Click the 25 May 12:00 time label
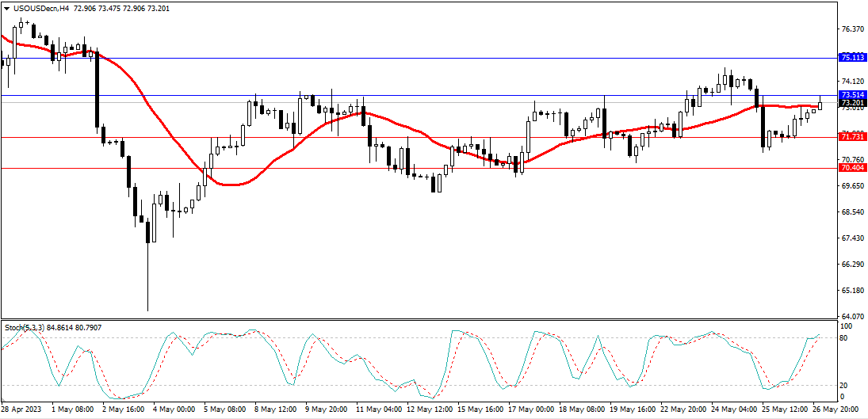Viewport: 868px width, 419px height. coord(786,409)
